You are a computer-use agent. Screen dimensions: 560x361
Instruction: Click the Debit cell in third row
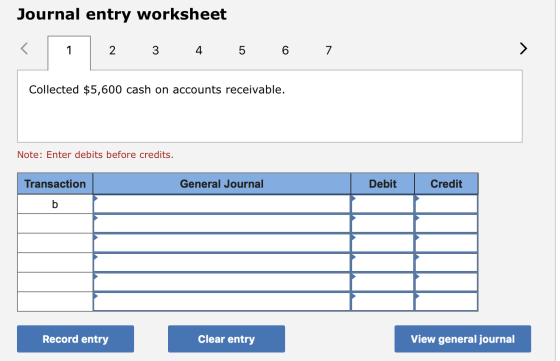pyautogui.click(x=382, y=243)
